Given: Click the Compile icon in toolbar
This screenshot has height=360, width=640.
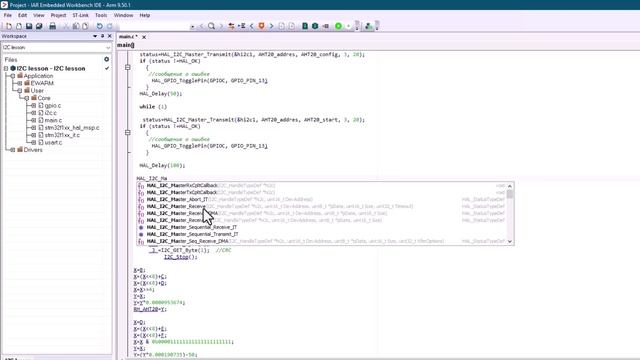Looking at the screenshot, I should tap(305, 26).
